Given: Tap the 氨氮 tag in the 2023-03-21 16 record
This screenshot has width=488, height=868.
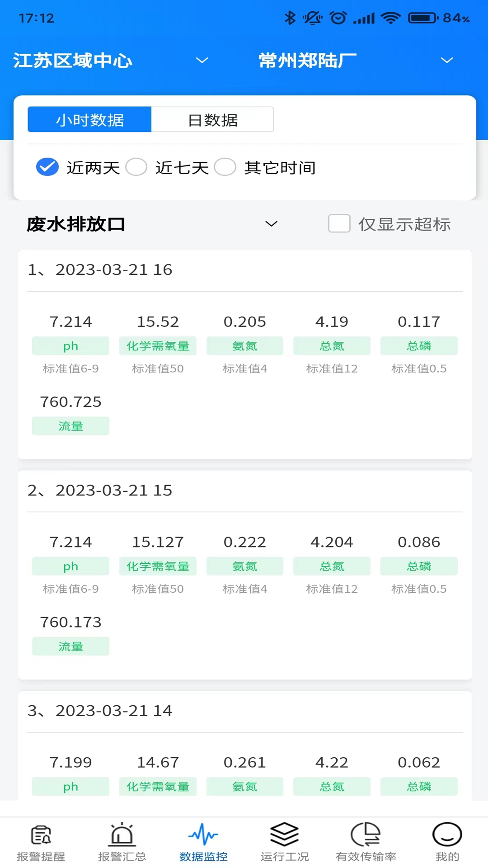Looking at the screenshot, I should (245, 346).
